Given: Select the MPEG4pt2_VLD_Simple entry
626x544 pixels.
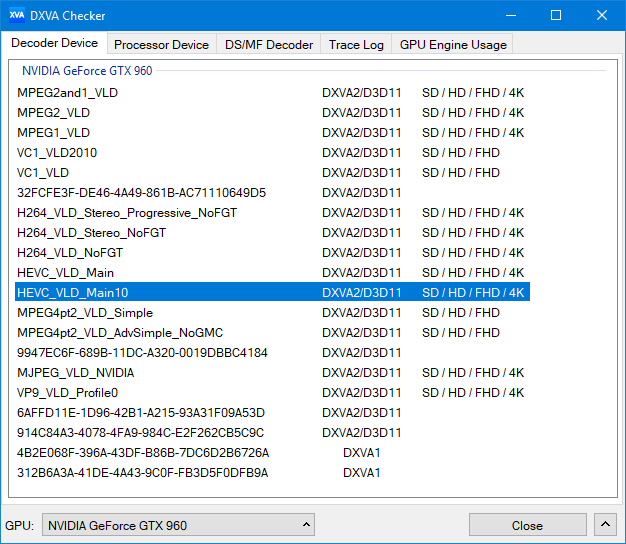Looking at the screenshot, I should (x=85, y=312).
